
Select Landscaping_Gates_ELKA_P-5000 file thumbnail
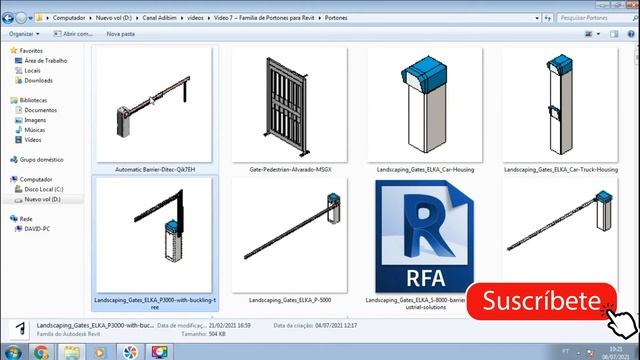click(x=290, y=235)
